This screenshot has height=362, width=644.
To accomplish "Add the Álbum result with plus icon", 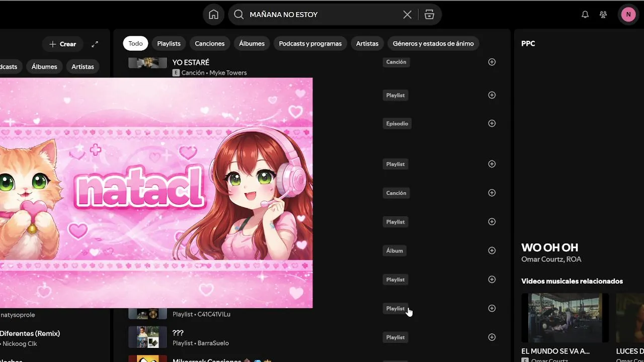I will [492, 250].
